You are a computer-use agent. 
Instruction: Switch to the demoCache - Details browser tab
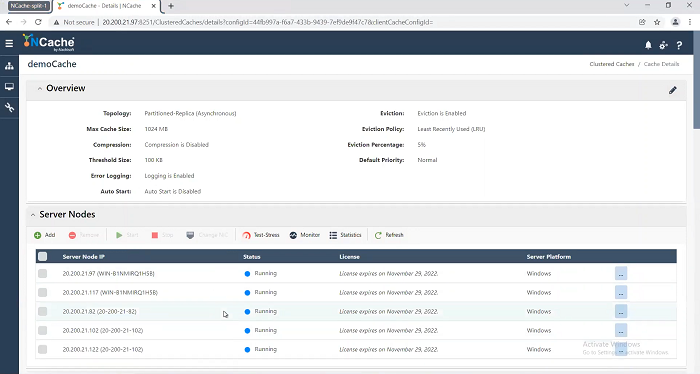[104, 6]
